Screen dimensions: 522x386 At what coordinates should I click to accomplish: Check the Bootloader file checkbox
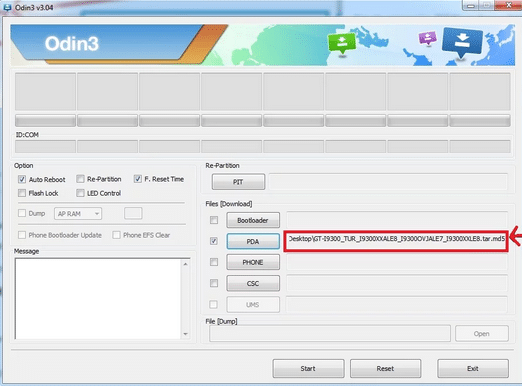click(x=214, y=220)
